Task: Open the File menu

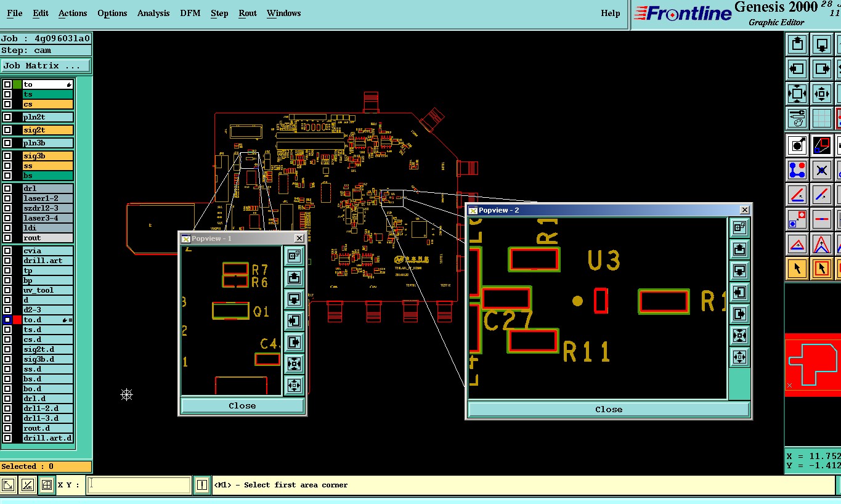Action: click(x=15, y=13)
